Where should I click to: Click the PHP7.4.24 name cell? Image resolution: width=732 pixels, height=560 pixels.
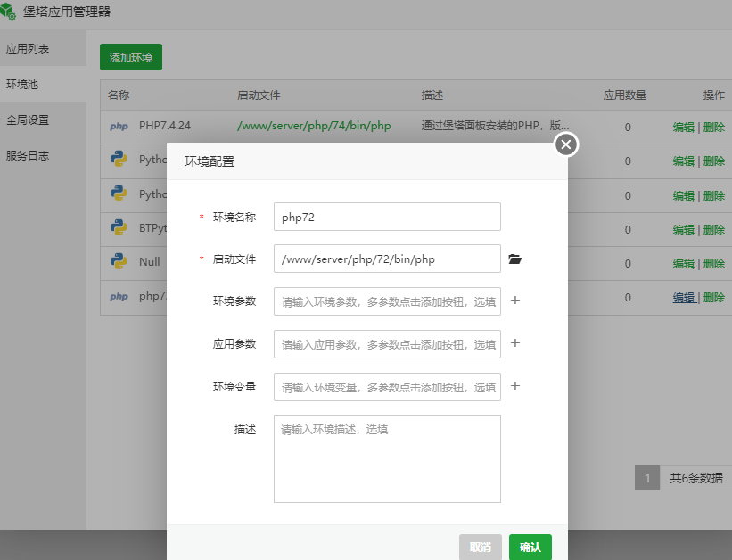(165, 126)
